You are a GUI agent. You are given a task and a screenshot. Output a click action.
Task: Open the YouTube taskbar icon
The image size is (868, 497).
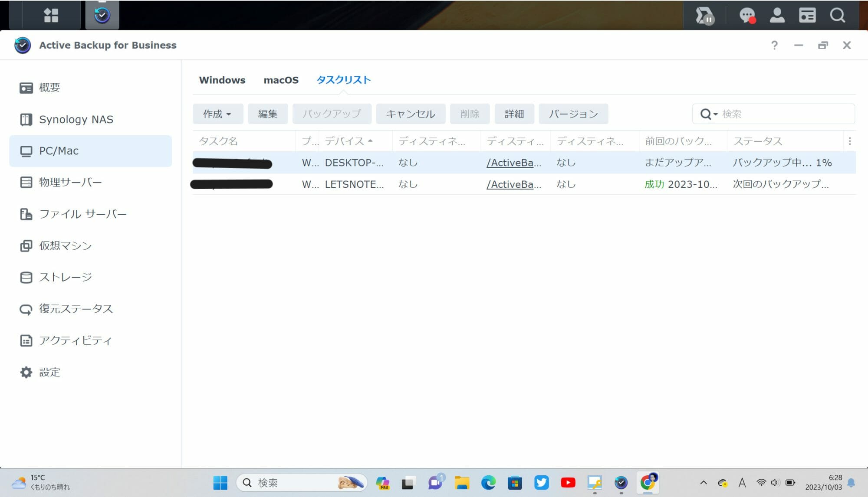[x=568, y=483]
